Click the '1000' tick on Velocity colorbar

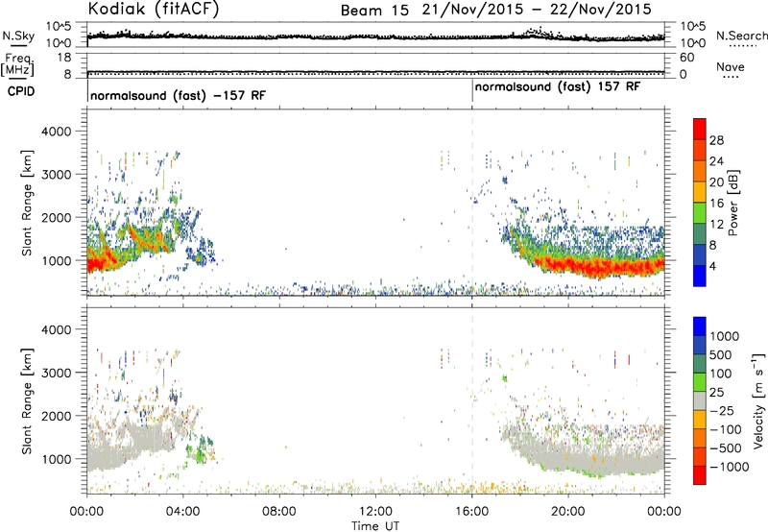[x=725, y=336]
